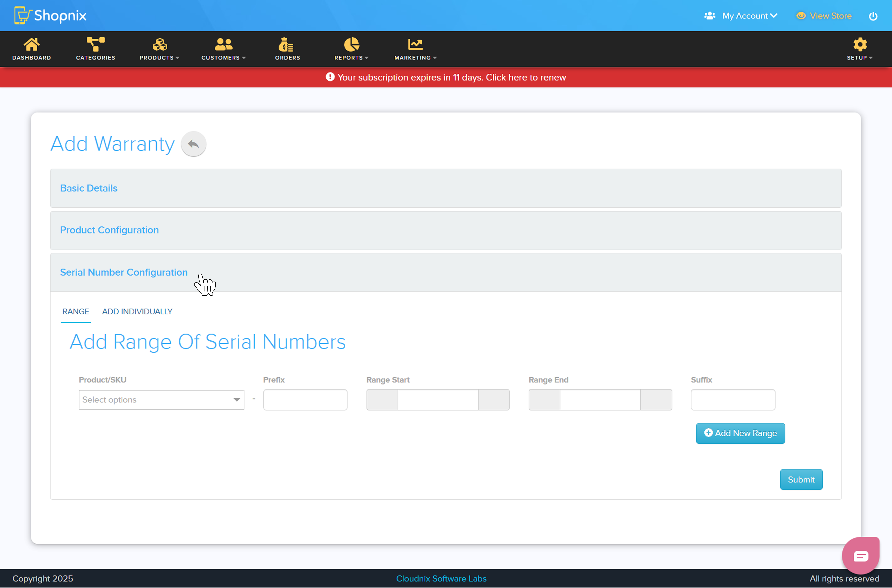The image size is (892, 588).
Task: Click the subscription renew banner
Action: tap(446, 77)
